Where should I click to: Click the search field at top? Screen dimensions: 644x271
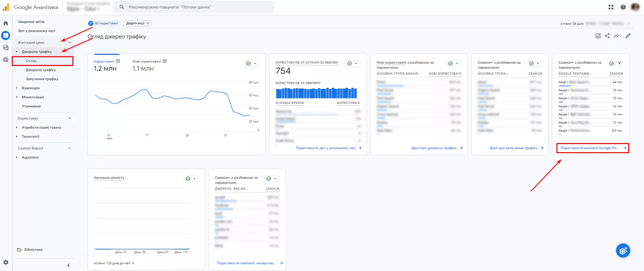coord(194,7)
